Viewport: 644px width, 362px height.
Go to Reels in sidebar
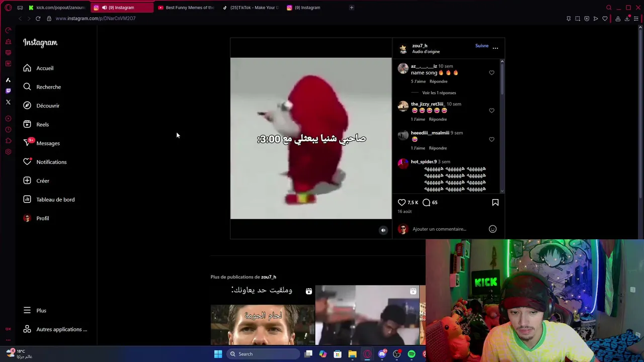pos(36,124)
